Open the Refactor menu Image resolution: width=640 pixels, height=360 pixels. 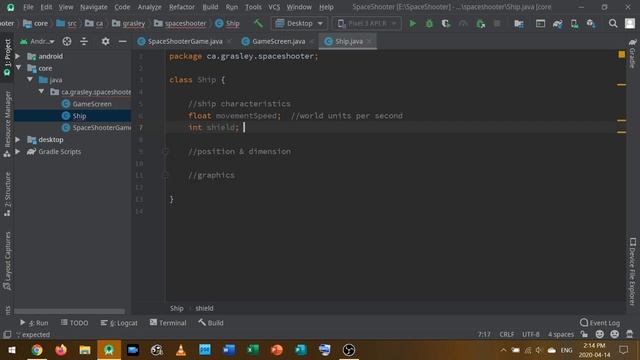(182, 7)
